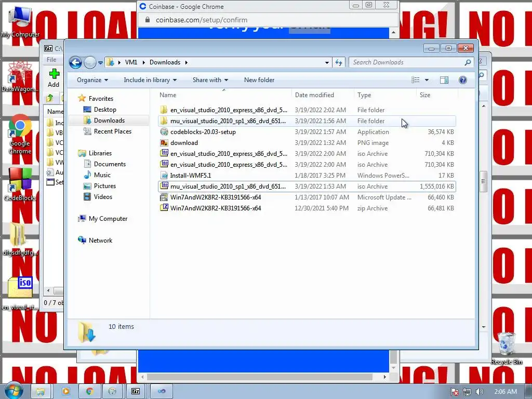Refresh the Downloads folder view
Image resolution: width=532 pixels, height=399 pixels.
(x=339, y=62)
